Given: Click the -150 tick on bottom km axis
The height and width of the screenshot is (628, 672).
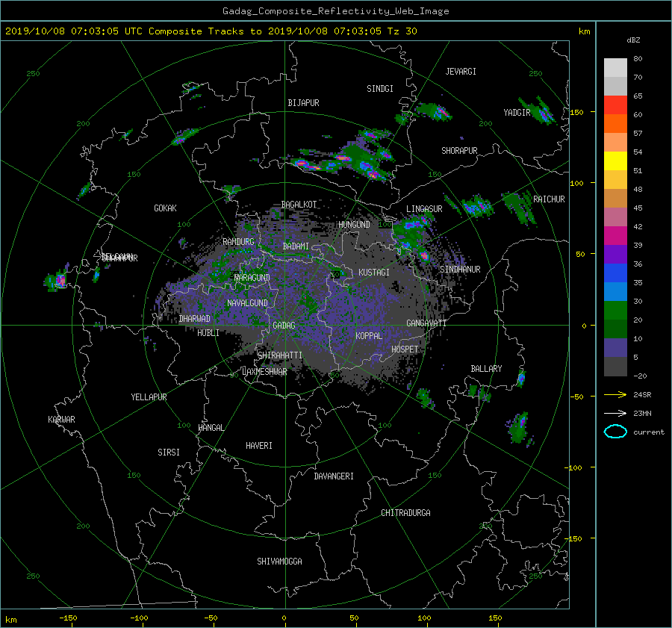Looking at the screenshot, I should [68, 618].
